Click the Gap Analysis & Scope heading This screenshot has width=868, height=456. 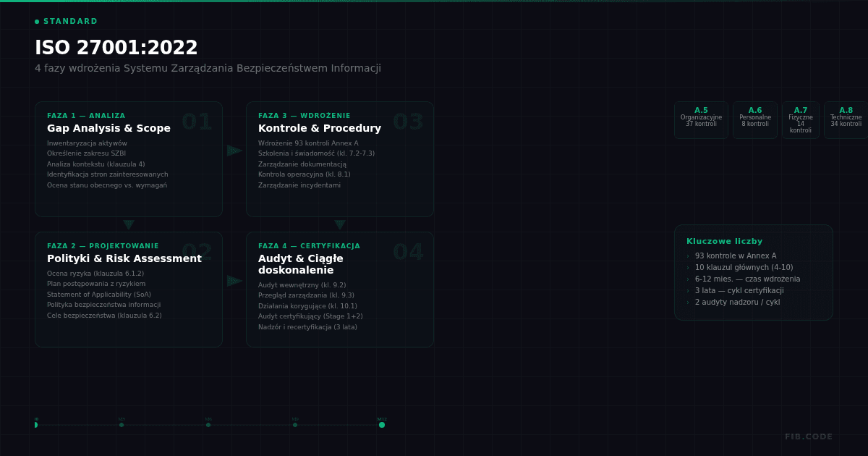click(x=109, y=128)
